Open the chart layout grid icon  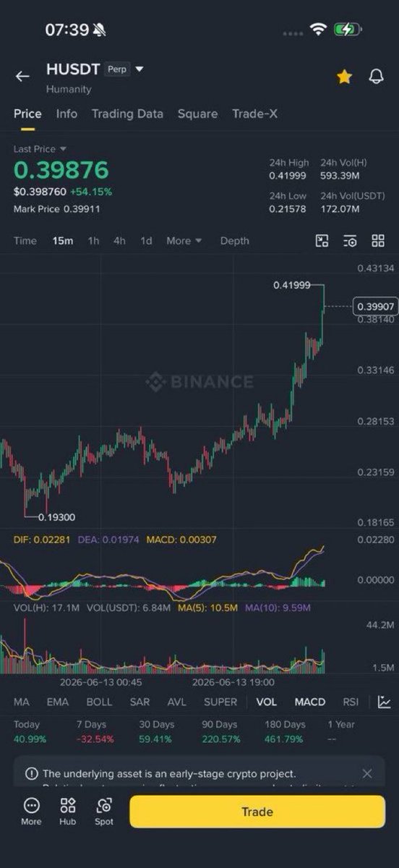[377, 241]
